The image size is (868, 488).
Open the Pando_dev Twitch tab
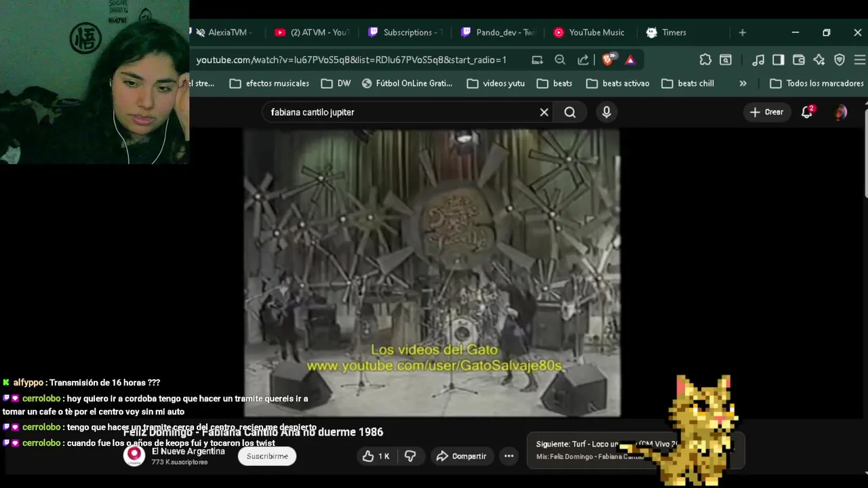498,33
